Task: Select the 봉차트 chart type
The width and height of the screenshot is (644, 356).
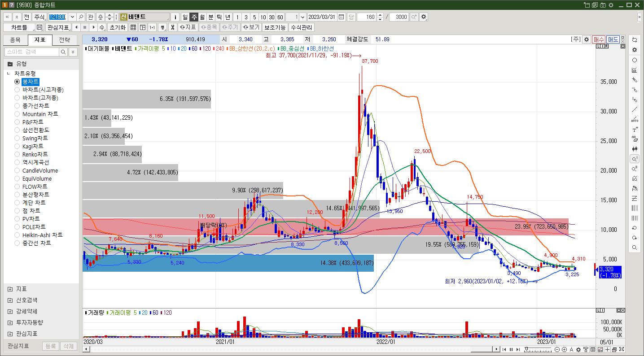Action: pyautogui.click(x=31, y=82)
